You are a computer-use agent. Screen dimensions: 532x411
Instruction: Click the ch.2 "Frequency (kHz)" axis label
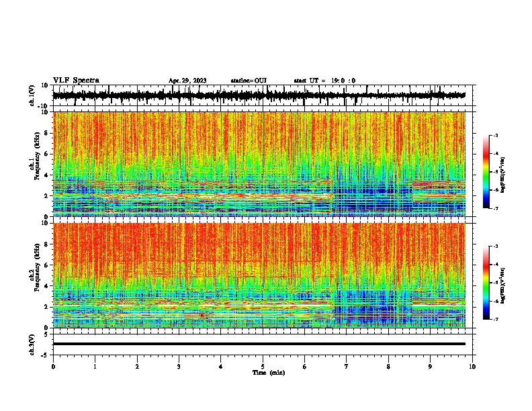[37, 267]
